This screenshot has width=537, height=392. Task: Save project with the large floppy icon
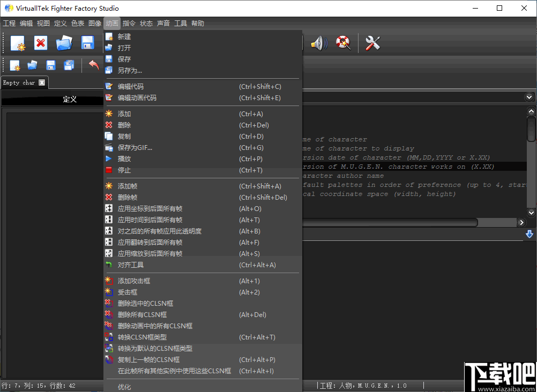88,43
